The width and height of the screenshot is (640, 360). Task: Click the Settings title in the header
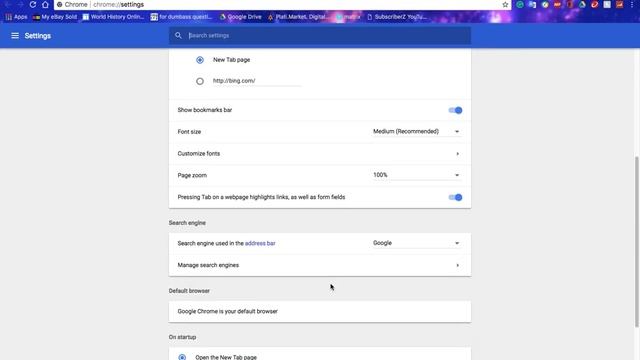tap(38, 36)
